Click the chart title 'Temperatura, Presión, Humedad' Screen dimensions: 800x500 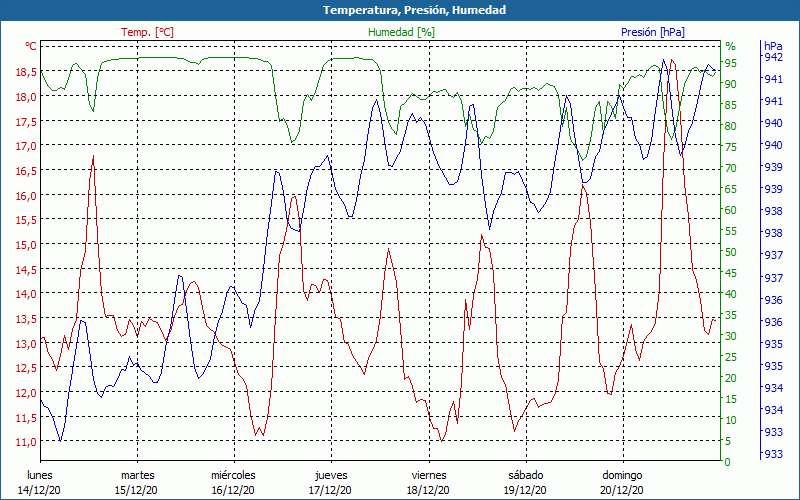click(414, 10)
